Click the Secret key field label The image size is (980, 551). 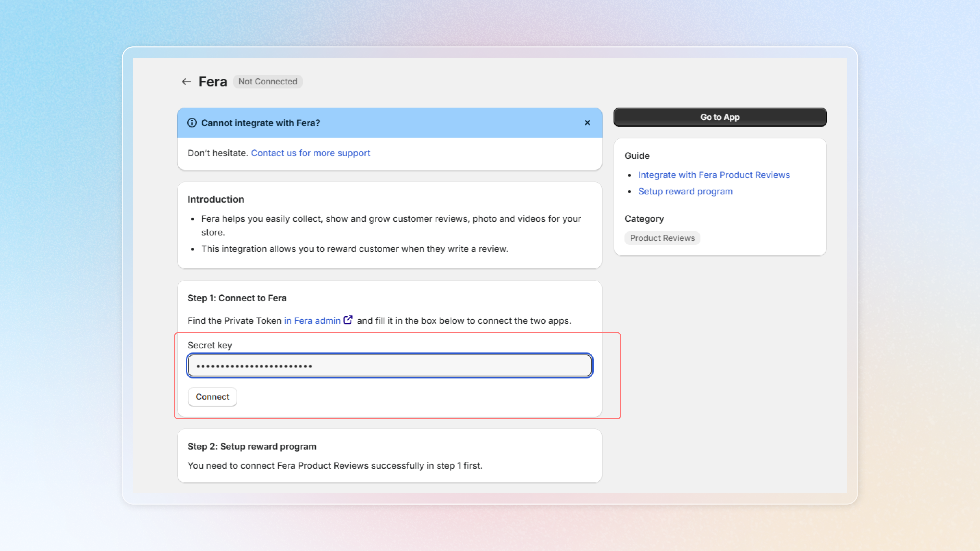210,345
